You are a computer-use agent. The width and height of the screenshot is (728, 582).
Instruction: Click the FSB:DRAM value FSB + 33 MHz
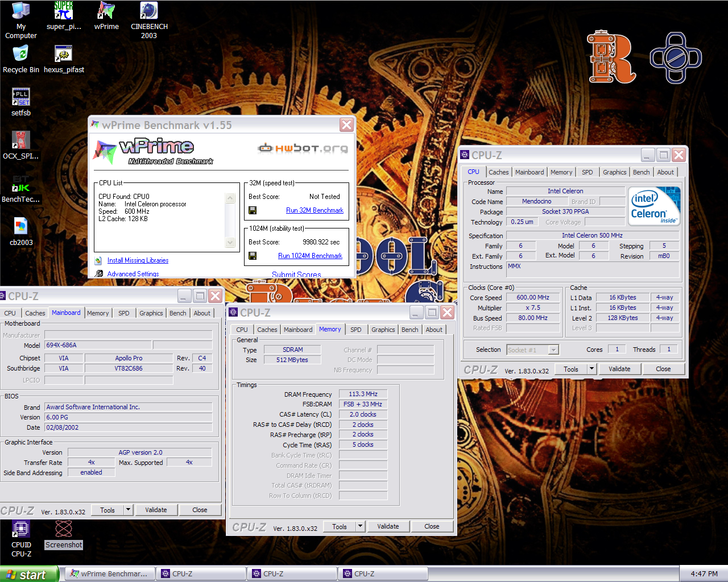[363, 404]
